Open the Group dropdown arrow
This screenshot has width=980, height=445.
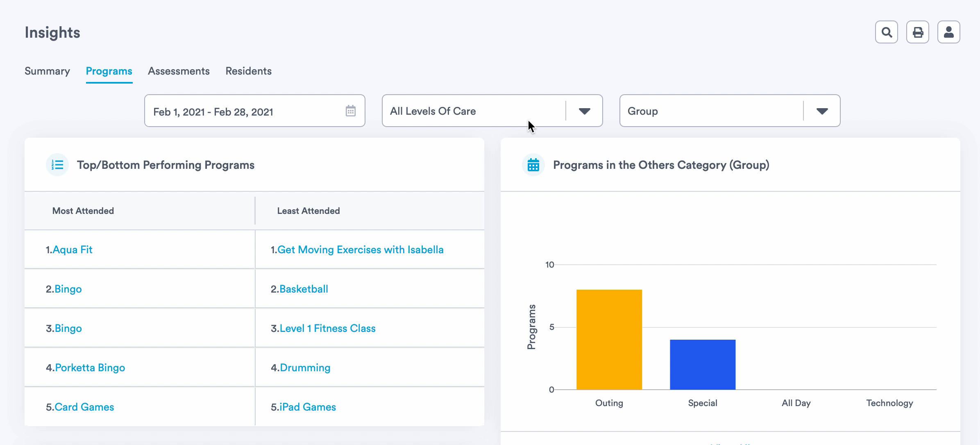tap(822, 111)
